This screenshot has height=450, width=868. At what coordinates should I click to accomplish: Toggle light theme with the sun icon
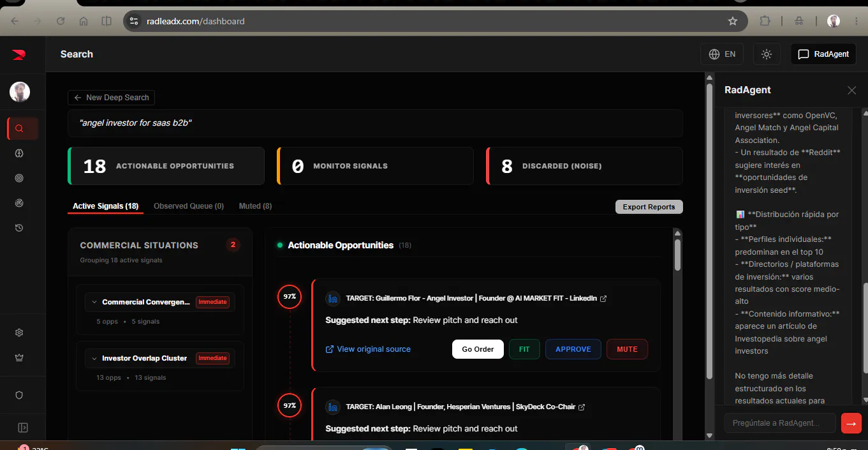pyautogui.click(x=767, y=54)
